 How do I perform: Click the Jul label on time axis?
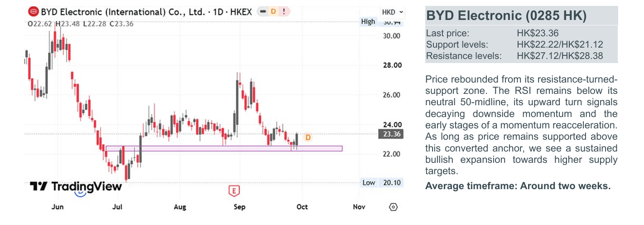pos(117,207)
